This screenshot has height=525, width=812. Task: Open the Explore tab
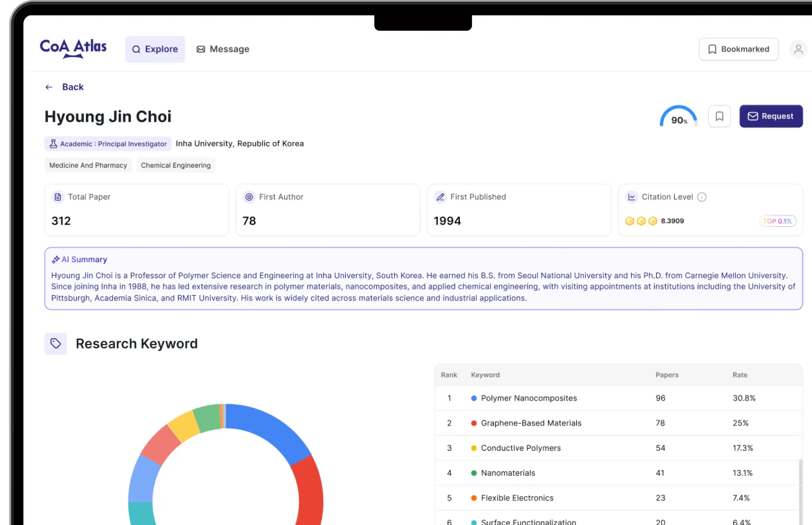[155, 49]
